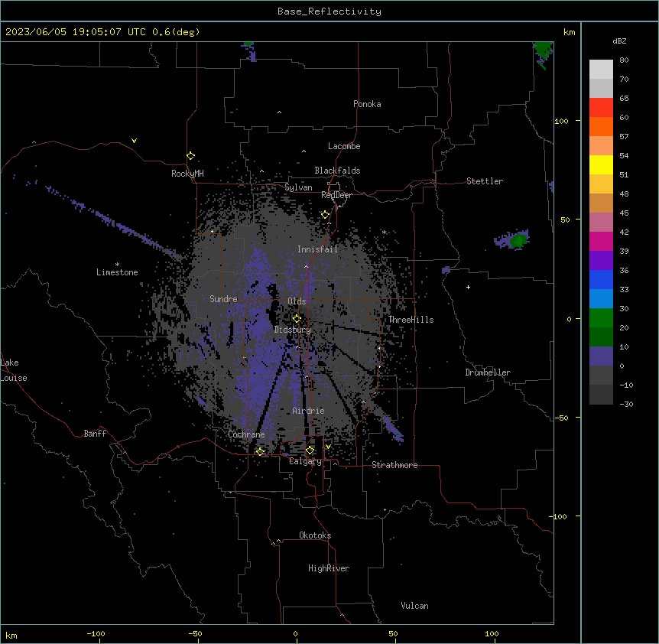Click the yellow diamond marker below Cochrane

click(260, 452)
